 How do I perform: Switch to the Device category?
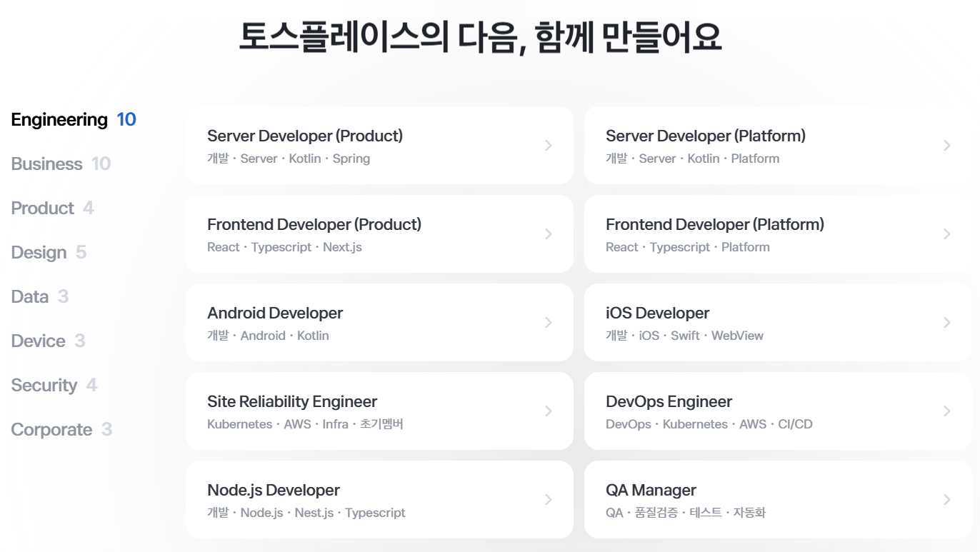pyautogui.click(x=48, y=341)
